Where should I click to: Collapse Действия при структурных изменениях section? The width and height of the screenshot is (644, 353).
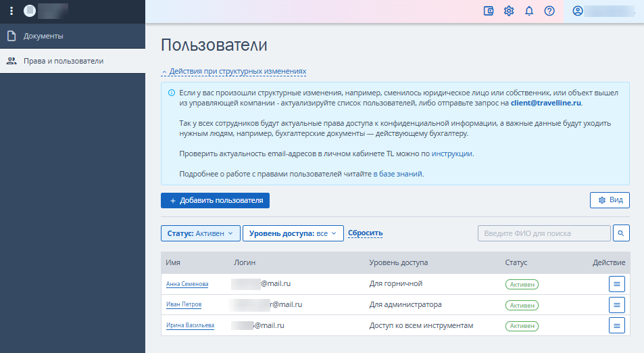tap(234, 72)
